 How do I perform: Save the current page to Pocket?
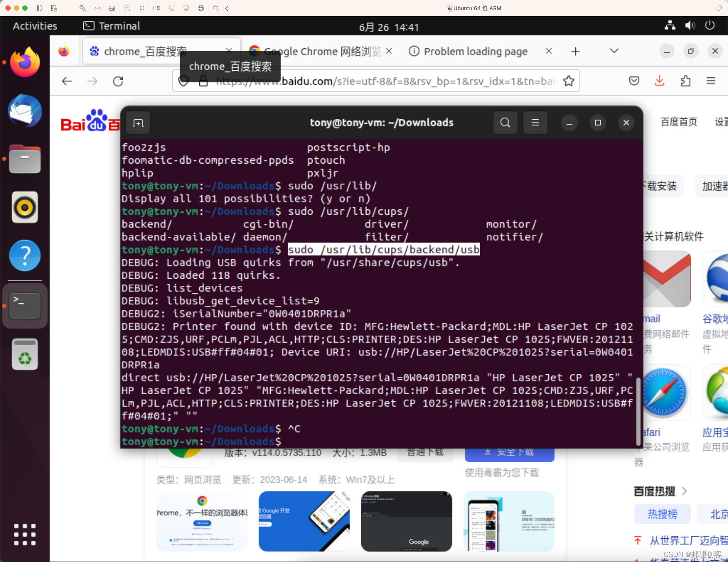click(634, 81)
